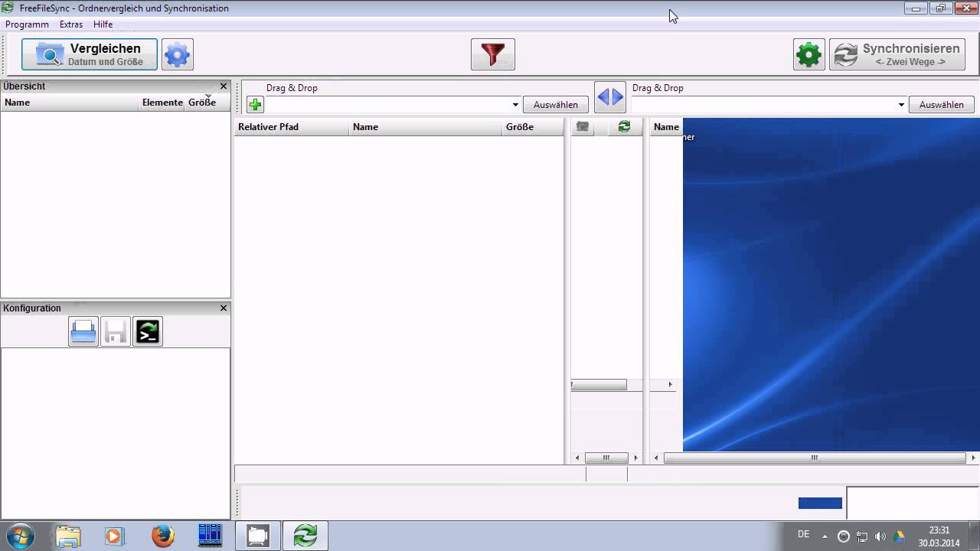The width and height of the screenshot is (980, 551).
Task: Open the Hilfe menu
Action: [x=103, y=24]
